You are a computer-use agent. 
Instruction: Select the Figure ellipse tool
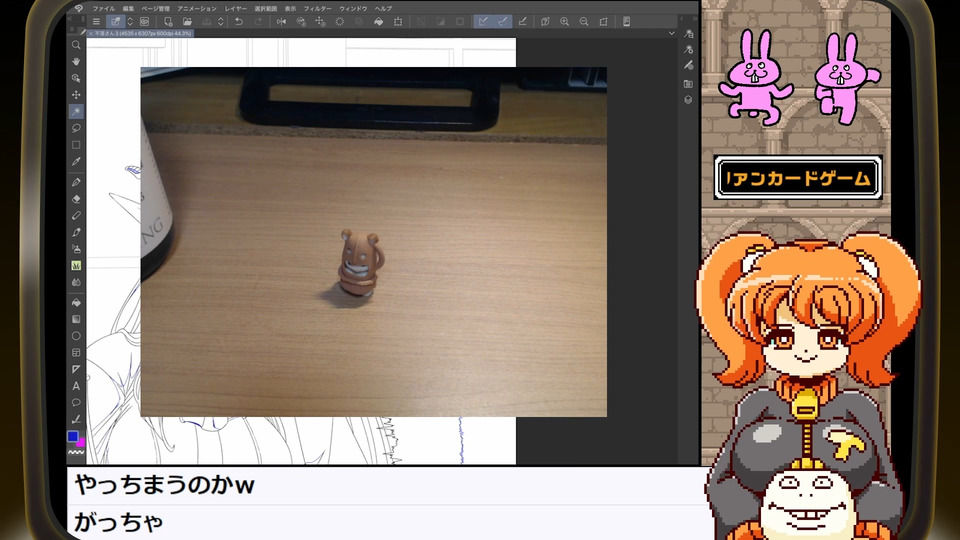76,336
